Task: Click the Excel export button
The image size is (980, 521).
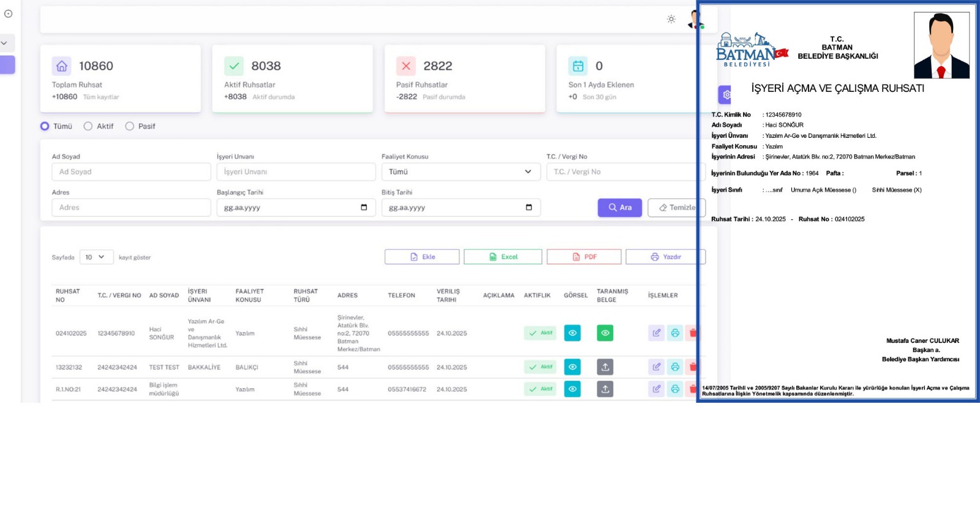Action: (502, 257)
